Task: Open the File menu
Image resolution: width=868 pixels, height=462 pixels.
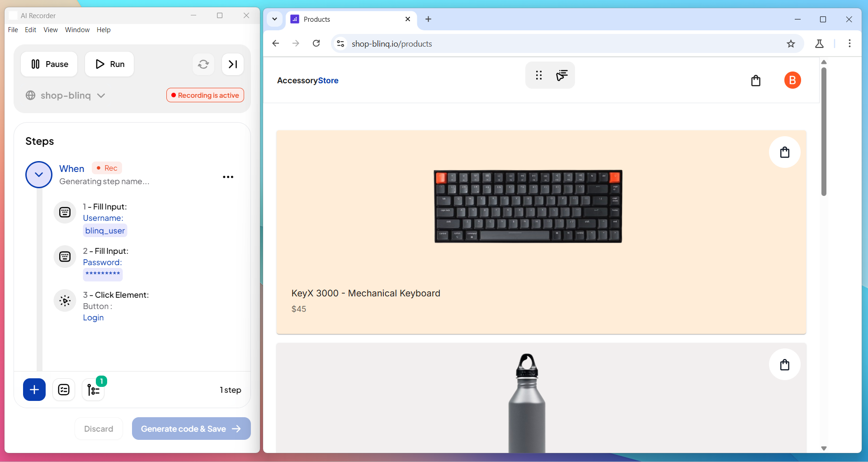Action: pyautogui.click(x=13, y=30)
